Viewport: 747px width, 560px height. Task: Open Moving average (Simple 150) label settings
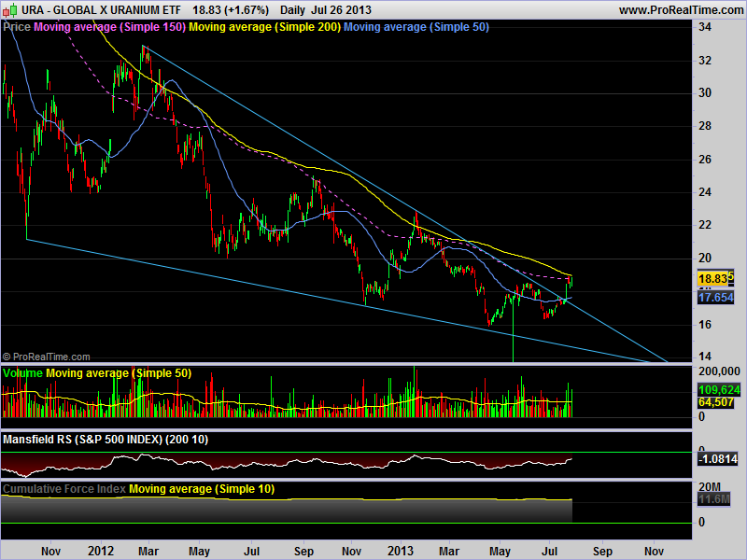pyautogui.click(x=109, y=27)
